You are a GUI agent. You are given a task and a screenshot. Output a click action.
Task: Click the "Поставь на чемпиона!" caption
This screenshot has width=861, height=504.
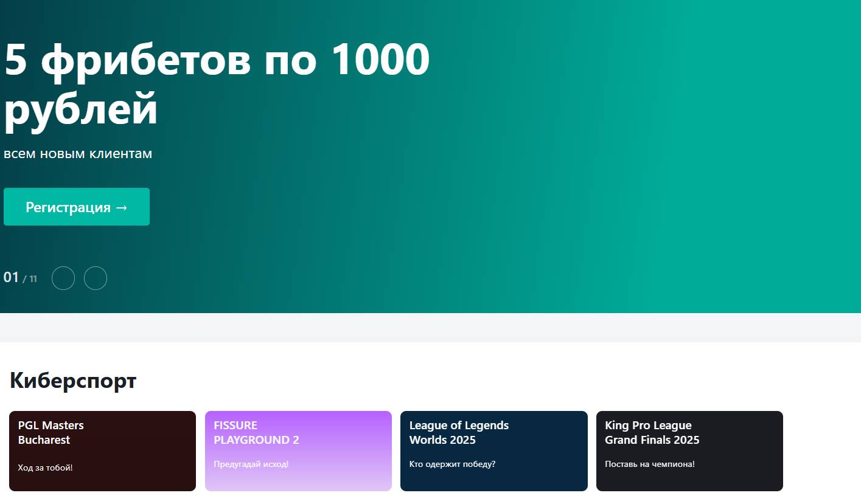649,464
